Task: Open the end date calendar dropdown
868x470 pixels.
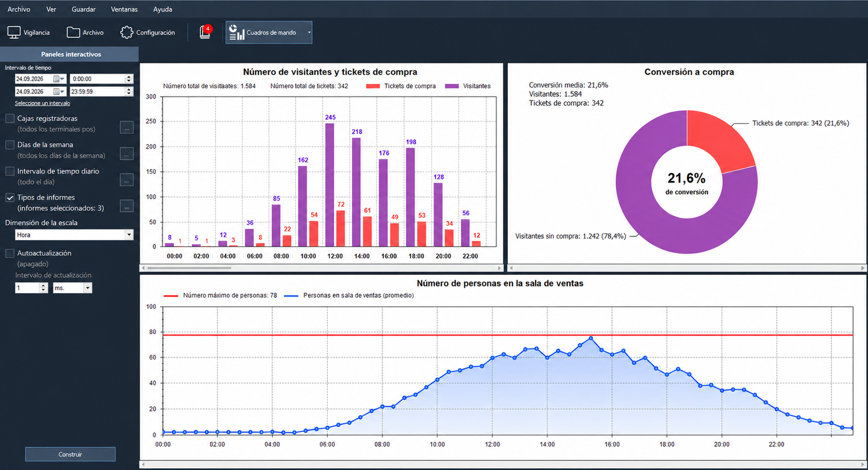Action: [59, 92]
